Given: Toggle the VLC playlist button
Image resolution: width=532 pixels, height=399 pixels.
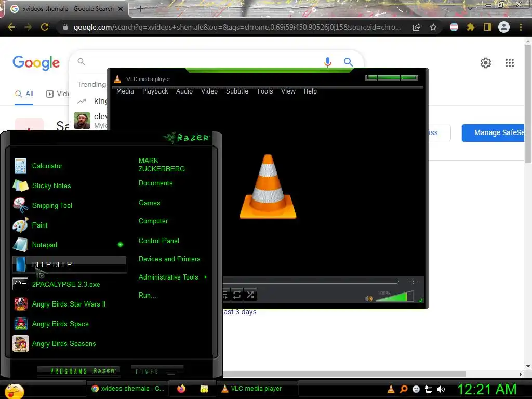Looking at the screenshot, I should [225, 295].
